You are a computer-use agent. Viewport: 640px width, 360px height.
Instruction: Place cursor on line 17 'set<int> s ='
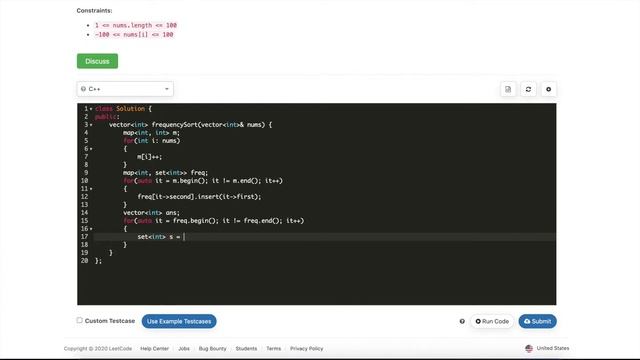point(159,237)
